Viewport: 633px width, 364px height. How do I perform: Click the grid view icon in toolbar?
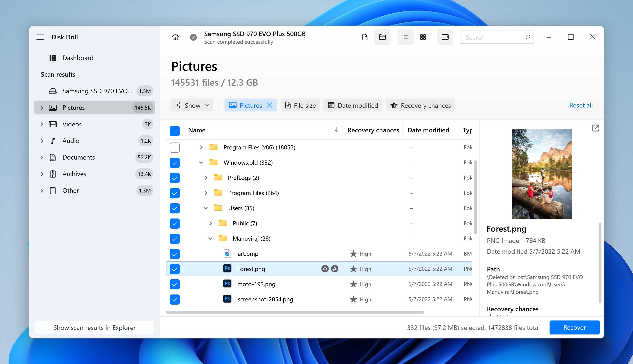(x=424, y=37)
